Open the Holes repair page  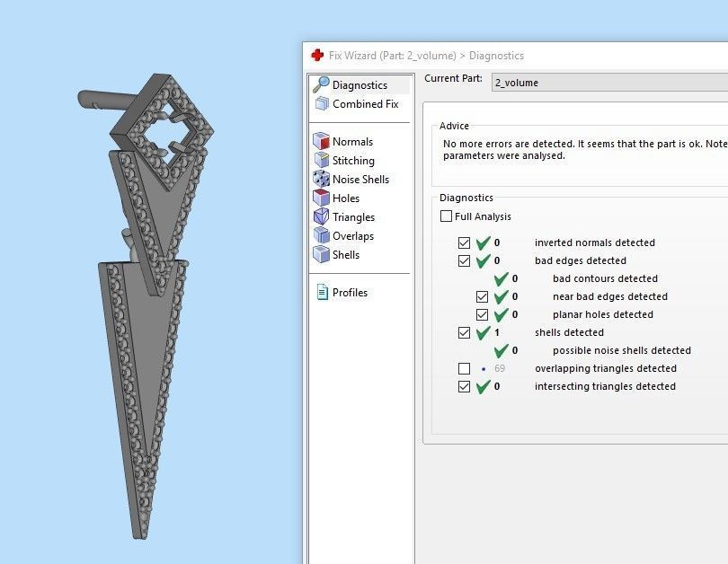coord(346,198)
